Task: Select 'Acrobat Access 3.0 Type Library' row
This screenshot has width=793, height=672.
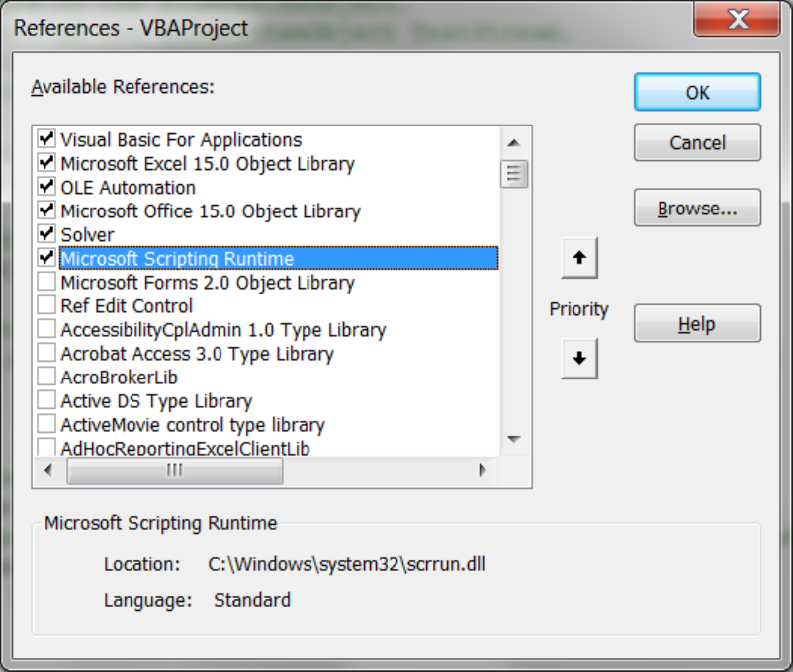Action: (x=279, y=354)
